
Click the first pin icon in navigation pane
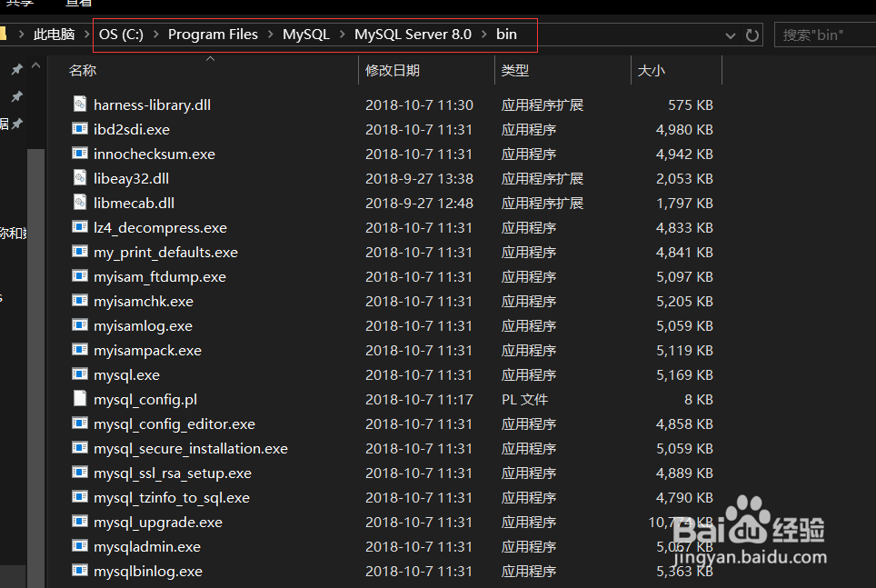(x=16, y=69)
